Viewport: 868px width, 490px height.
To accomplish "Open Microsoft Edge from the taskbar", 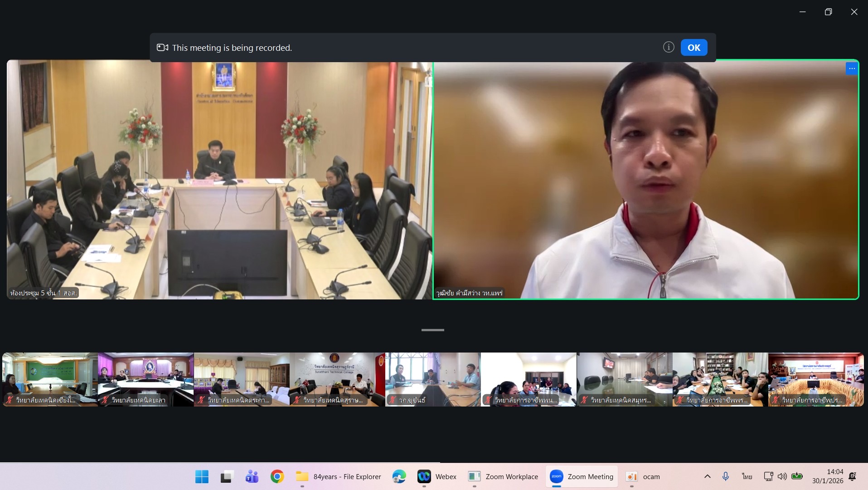I will click(399, 476).
